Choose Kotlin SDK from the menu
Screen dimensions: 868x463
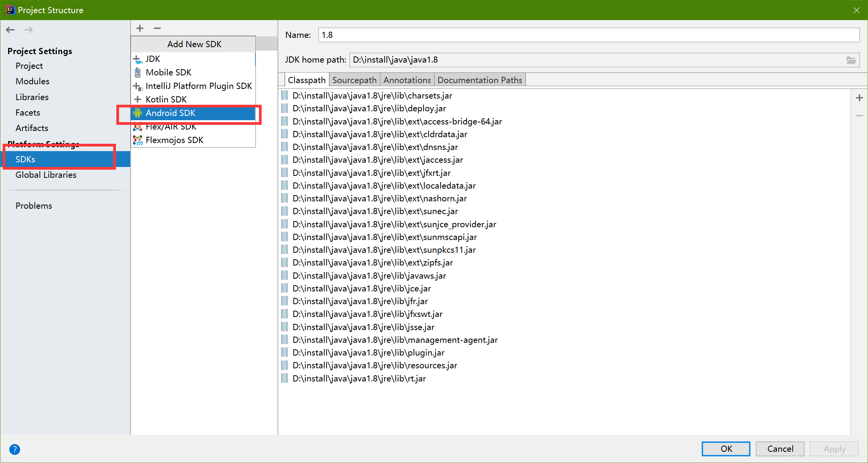[x=193, y=99]
